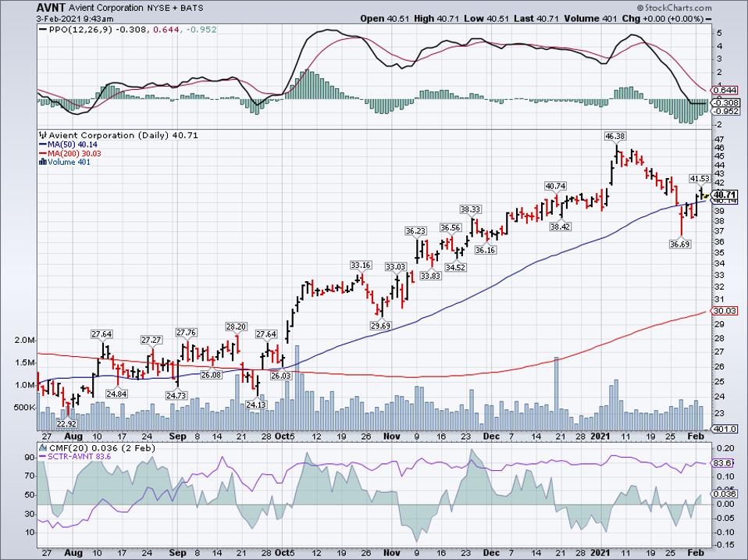Click the 38.33 high price label
This screenshot has width=748, height=560.
470,209
